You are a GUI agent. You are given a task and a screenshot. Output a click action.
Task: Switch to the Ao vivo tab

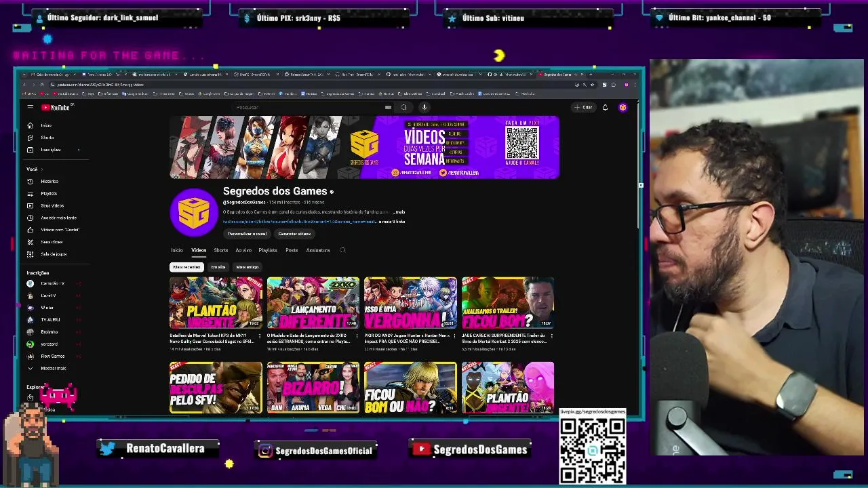pos(243,250)
